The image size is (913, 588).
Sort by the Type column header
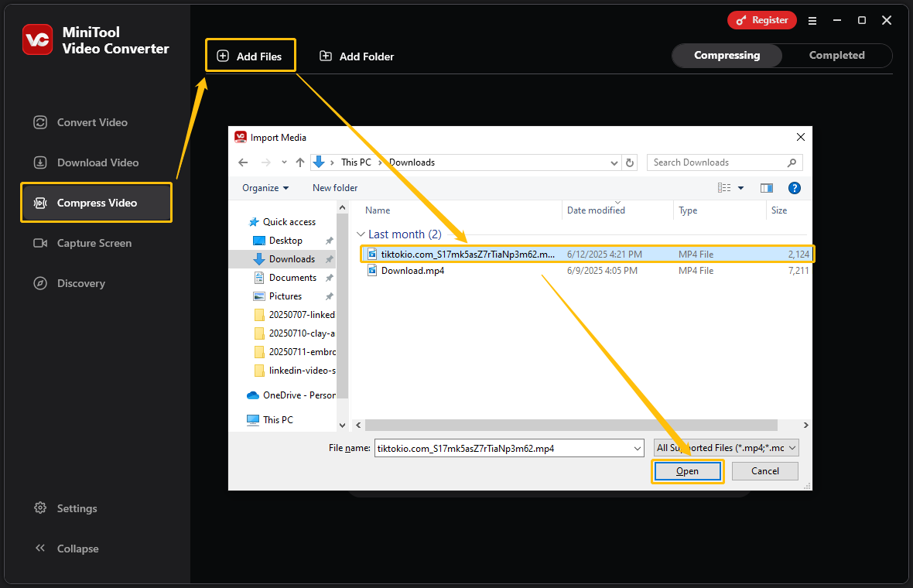(x=688, y=210)
